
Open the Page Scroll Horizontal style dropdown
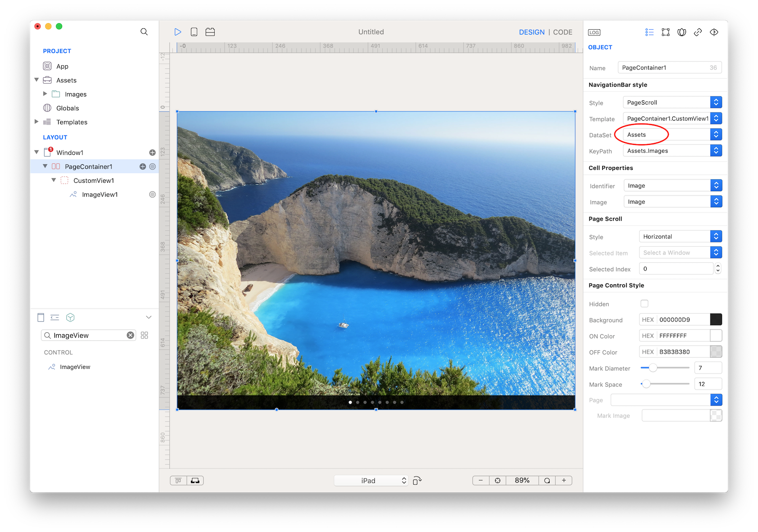point(680,236)
